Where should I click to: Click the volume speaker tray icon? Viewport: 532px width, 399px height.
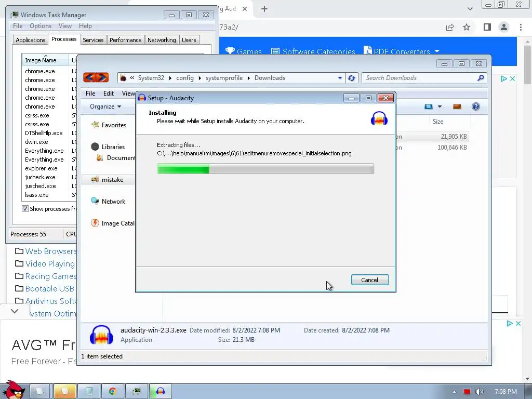point(479,392)
